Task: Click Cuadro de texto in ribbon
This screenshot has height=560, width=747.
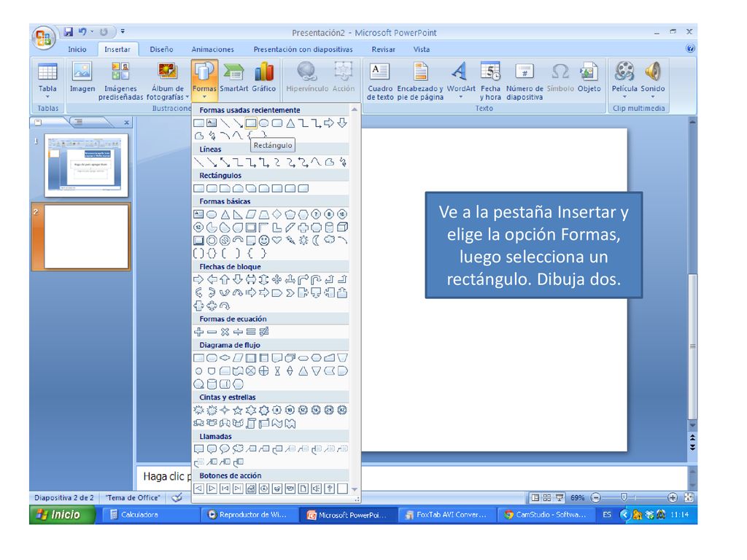Action: click(x=380, y=81)
